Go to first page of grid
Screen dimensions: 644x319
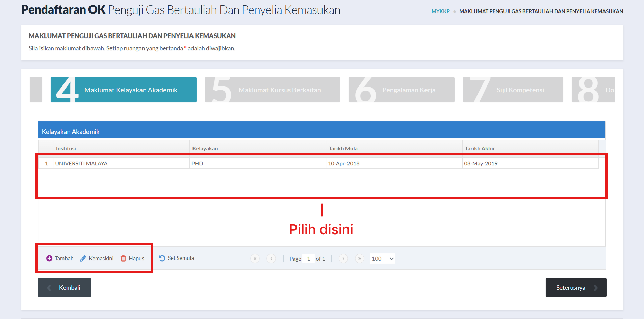pos(255,259)
